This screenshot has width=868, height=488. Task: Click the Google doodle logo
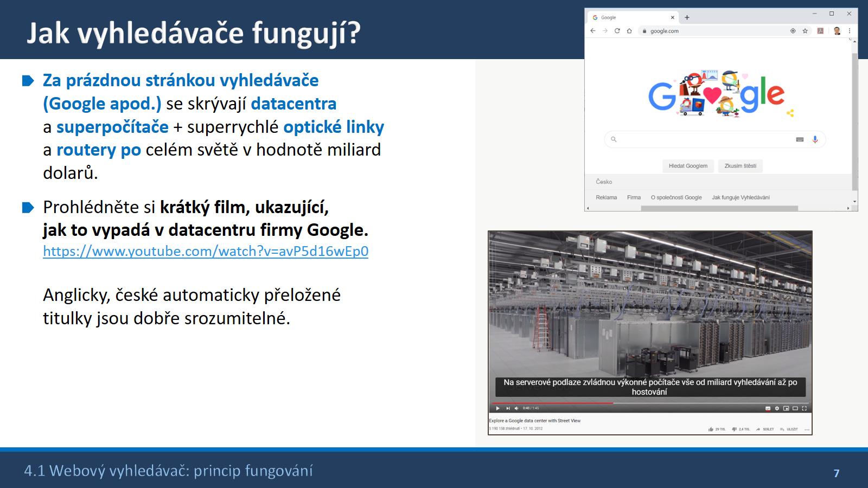pos(716,93)
